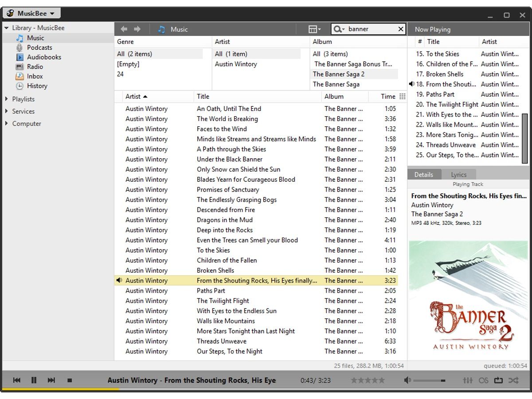Open the equalizer controls

click(x=467, y=380)
